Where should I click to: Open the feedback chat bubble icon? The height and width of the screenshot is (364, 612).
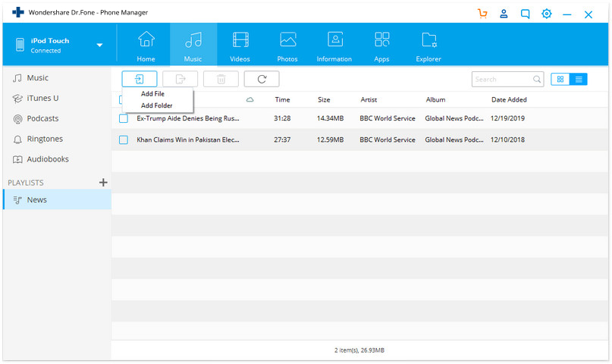526,14
